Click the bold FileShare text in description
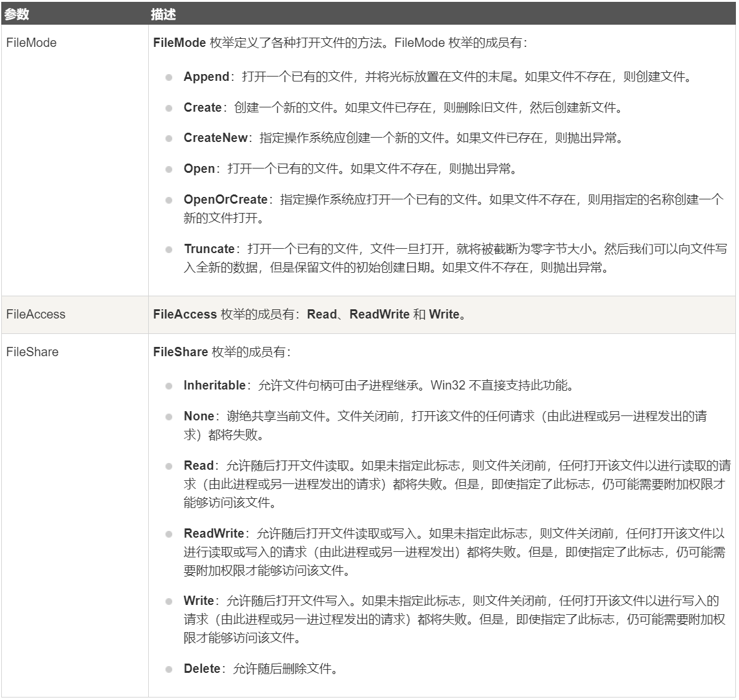 click(180, 352)
